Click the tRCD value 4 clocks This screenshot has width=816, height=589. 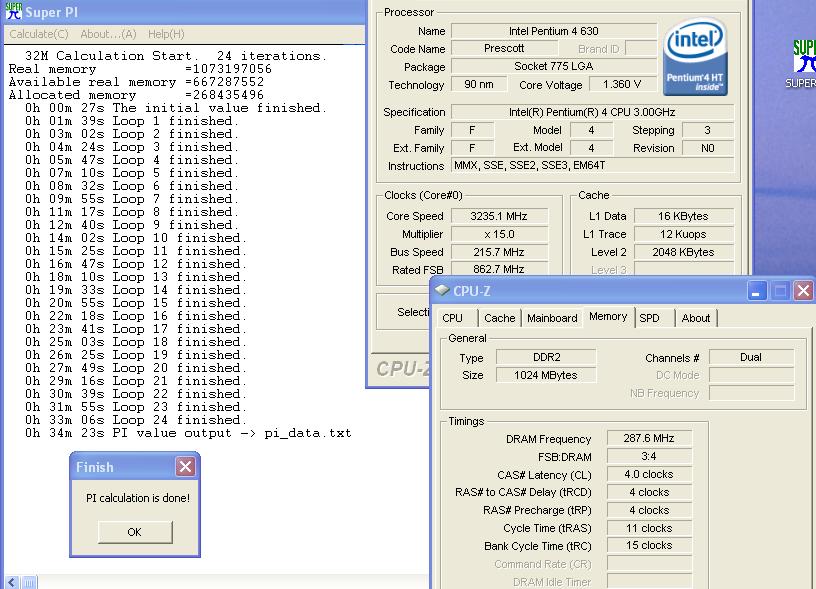point(649,492)
